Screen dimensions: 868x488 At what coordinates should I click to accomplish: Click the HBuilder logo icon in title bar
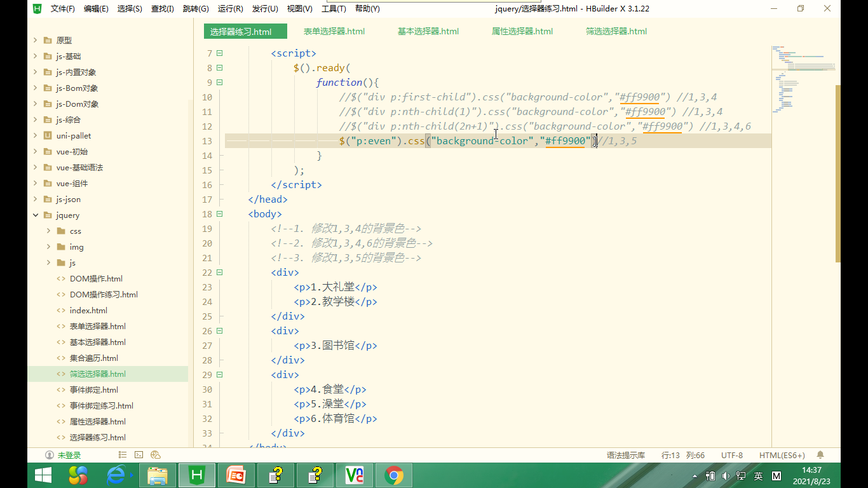click(37, 9)
